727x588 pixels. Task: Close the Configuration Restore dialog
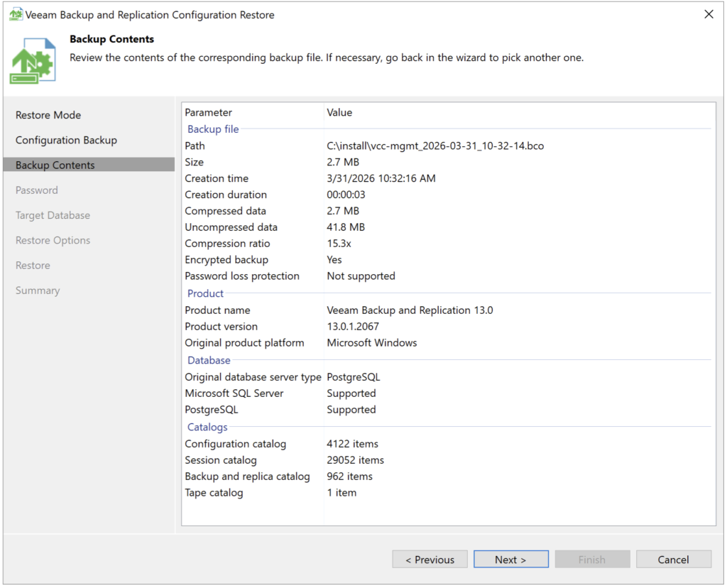[709, 14]
